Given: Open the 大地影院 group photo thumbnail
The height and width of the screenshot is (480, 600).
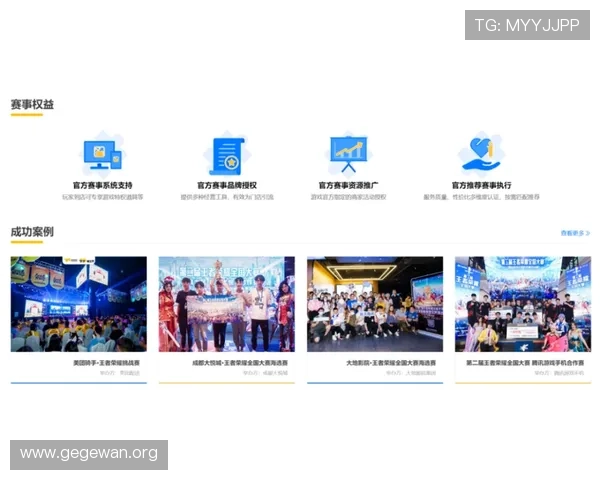Looking at the screenshot, I should click(x=375, y=304).
